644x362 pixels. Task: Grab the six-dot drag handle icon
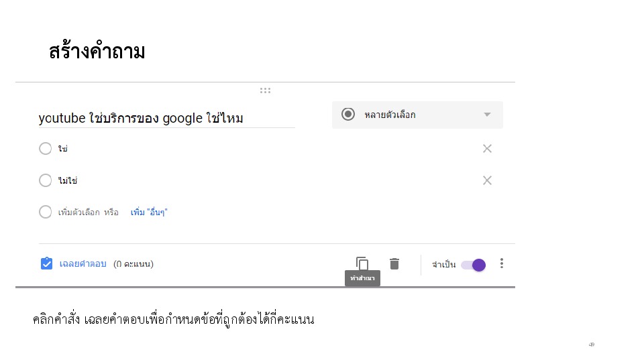click(x=266, y=90)
